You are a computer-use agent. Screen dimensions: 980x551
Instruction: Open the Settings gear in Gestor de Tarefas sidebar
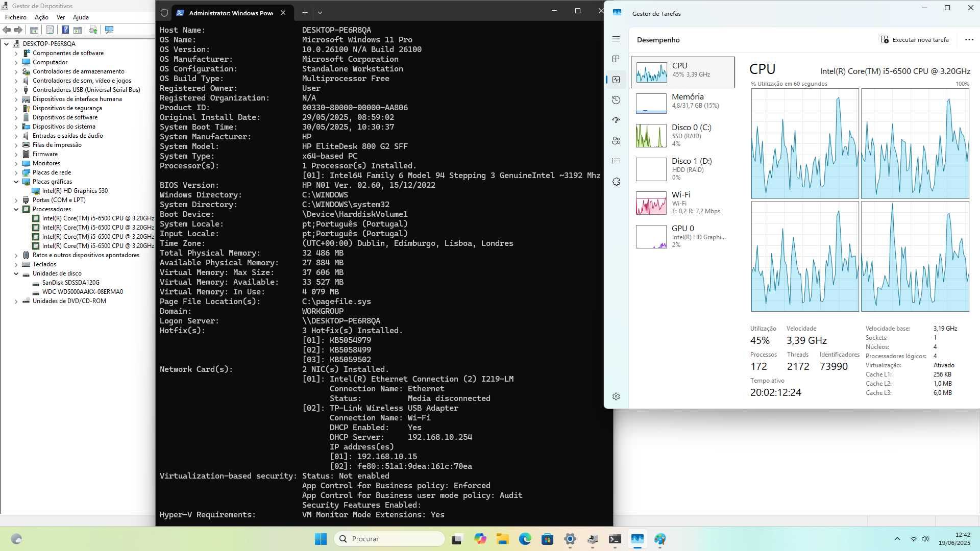coord(616,396)
